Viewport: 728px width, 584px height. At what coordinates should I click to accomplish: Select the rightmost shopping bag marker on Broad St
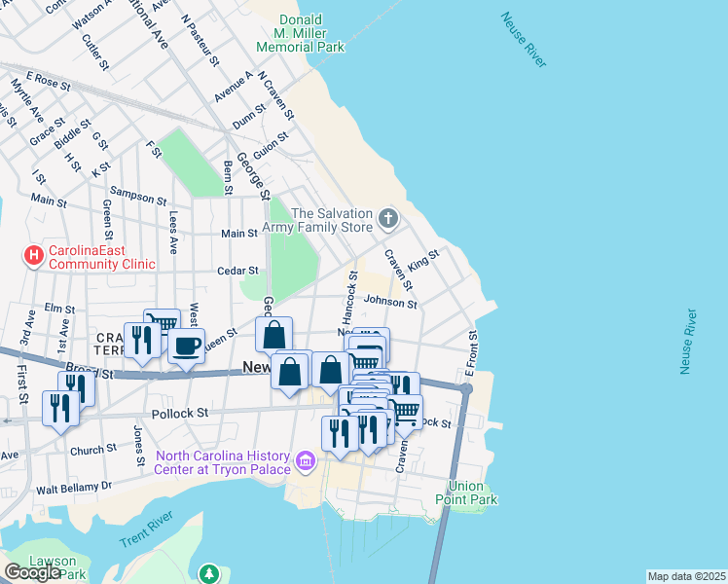click(x=331, y=371)
